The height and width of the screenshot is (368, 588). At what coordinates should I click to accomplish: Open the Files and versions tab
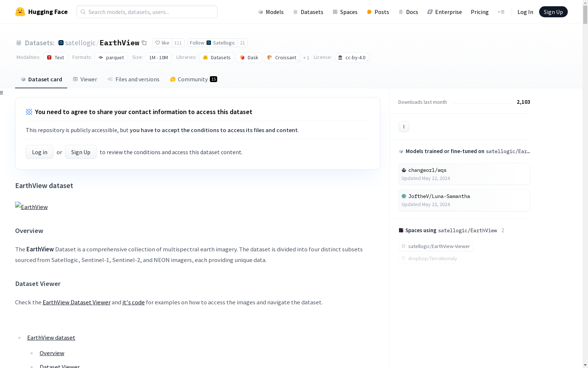click(x=133, y=79)
